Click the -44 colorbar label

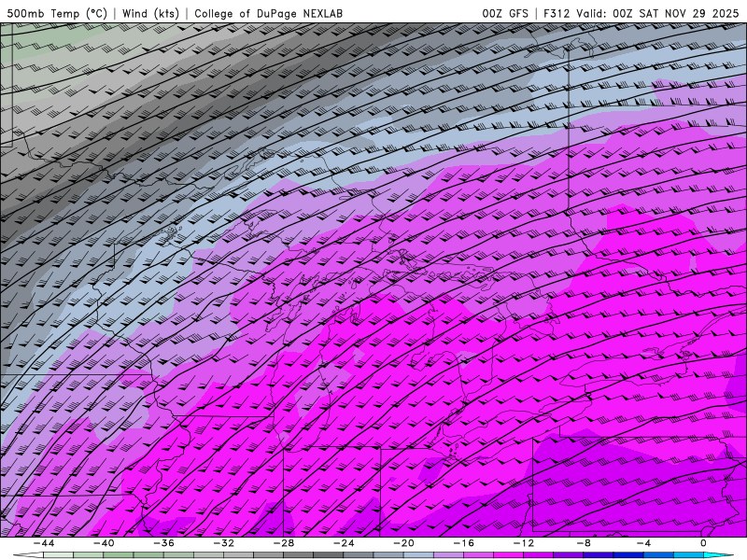click(x=44, y=543)
